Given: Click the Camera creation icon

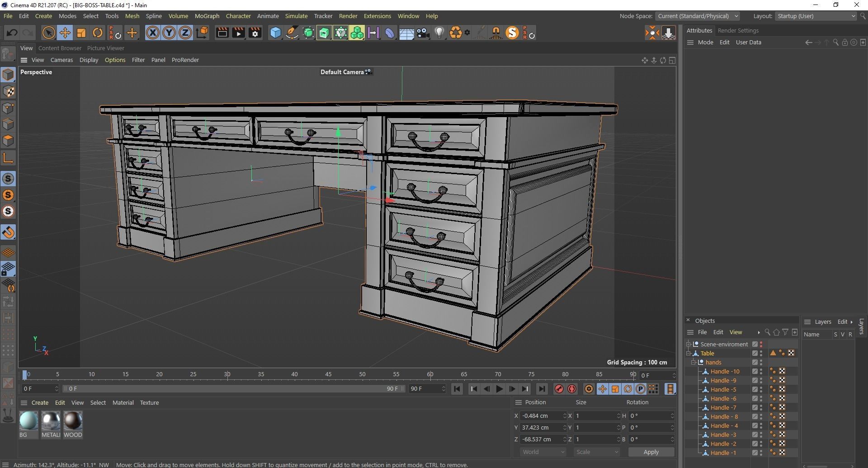Looking at the screenshot, I should [423, 33].
